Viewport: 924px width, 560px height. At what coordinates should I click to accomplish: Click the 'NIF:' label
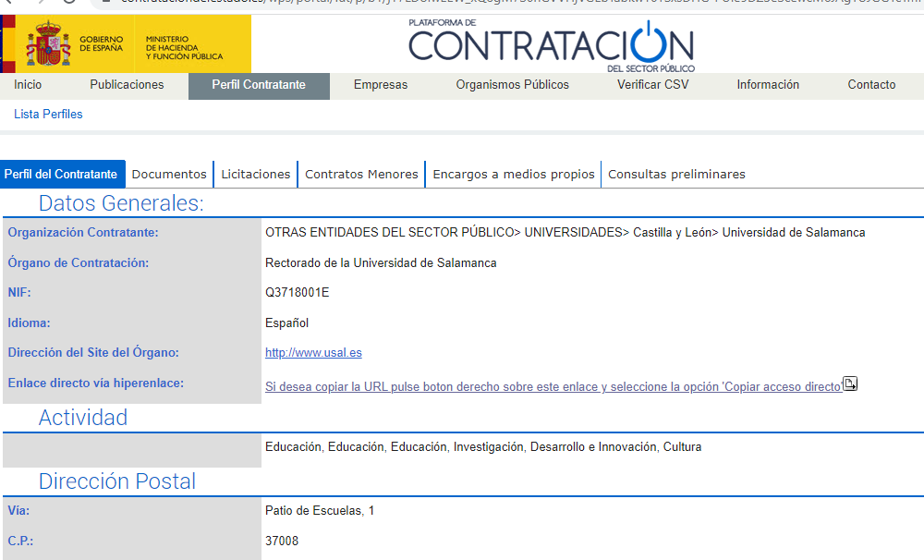click(19, 293)
